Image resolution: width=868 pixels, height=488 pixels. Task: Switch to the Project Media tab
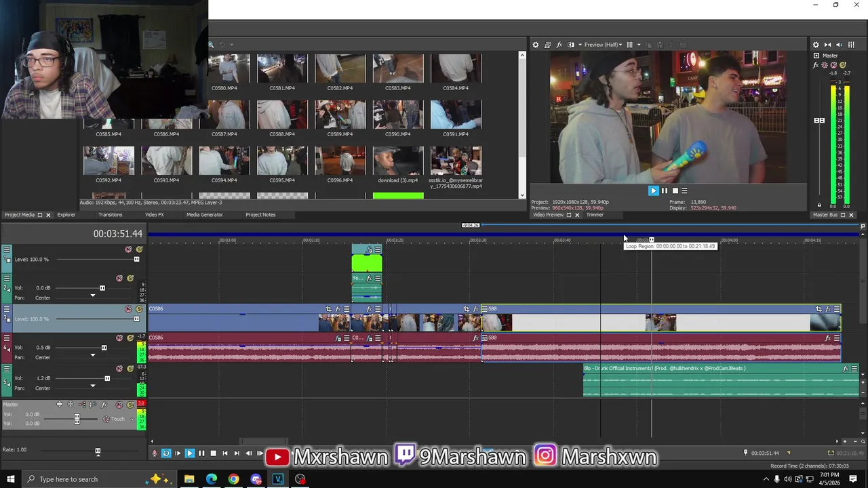[19, 215]
